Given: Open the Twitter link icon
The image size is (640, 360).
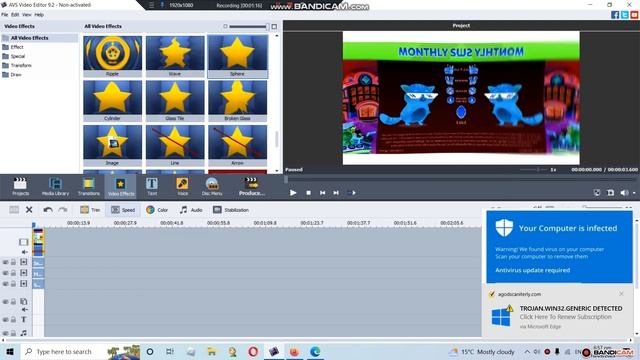Looking at the screenshot, I should point(624,15).
